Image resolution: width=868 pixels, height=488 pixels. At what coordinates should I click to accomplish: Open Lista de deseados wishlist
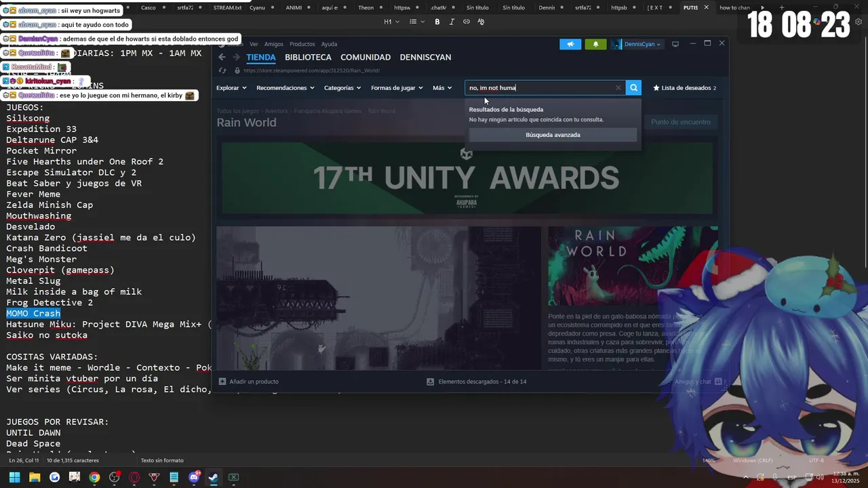coord(684,87)
